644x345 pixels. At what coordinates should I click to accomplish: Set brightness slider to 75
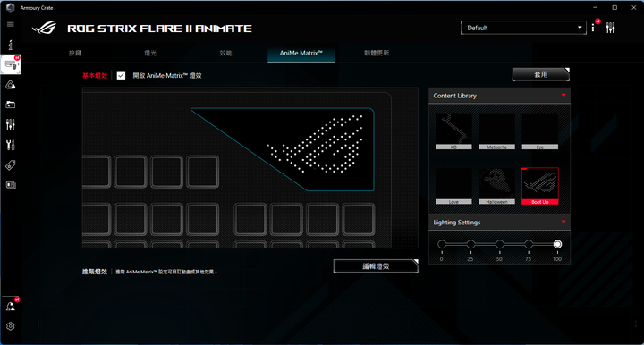click(x=529, y=244)
